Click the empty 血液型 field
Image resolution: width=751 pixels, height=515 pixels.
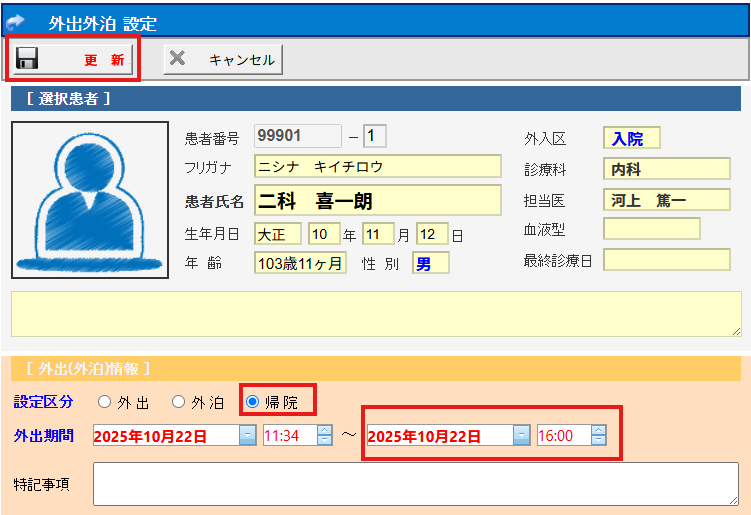pos(651,229)
